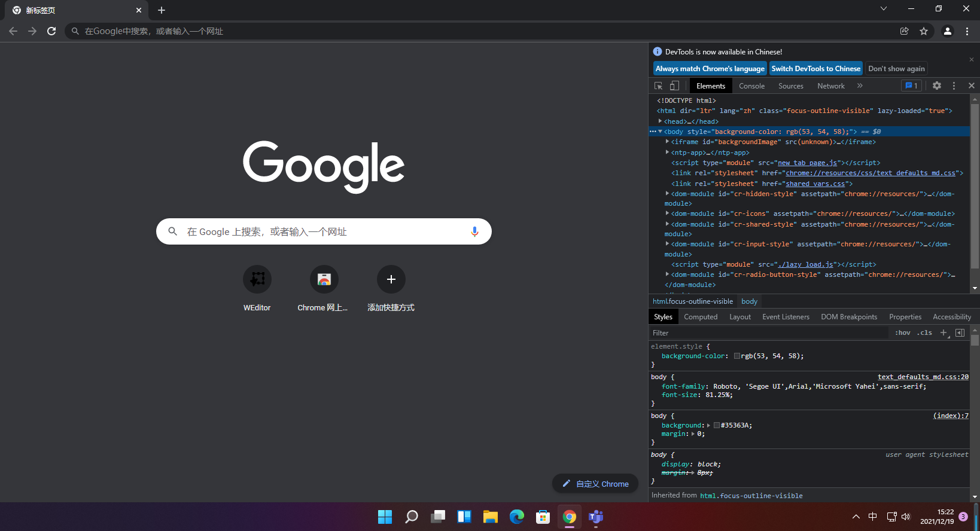Switch to the Network tab
This screenshot has height=531, width=980.
tap(831, 86)
